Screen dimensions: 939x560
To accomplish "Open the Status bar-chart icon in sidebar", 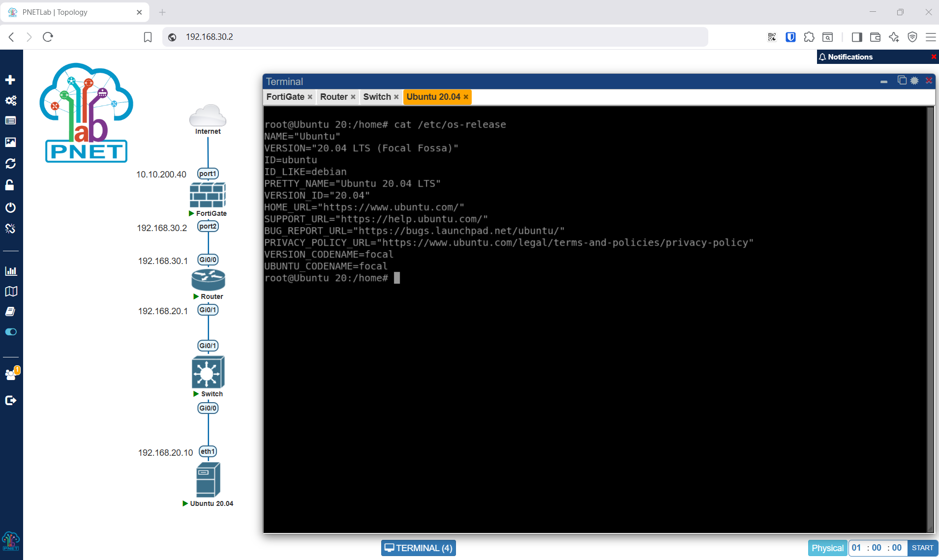I will pyautogui.click(x=10, y=271).
